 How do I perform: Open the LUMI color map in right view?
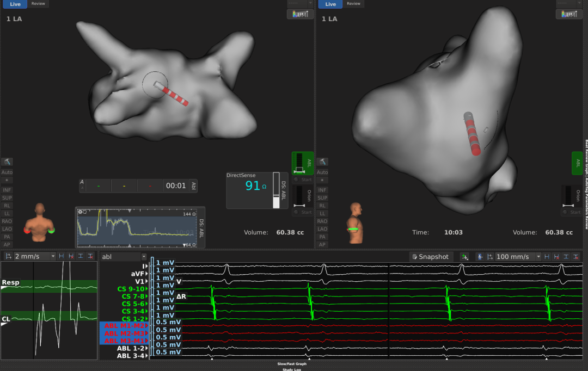pyautogui.click(x=569, y=14)
